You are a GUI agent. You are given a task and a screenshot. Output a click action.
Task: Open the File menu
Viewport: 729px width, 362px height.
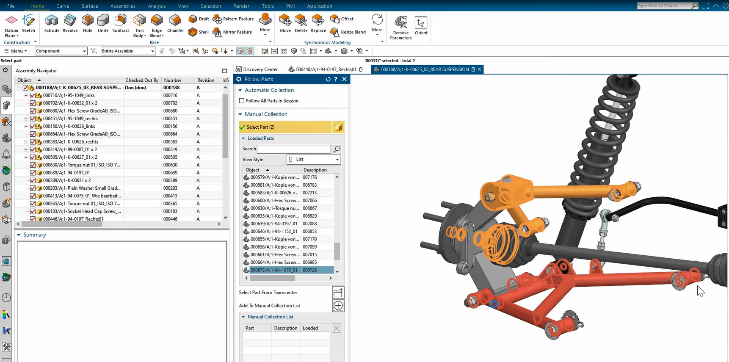[x=11, y=6]
